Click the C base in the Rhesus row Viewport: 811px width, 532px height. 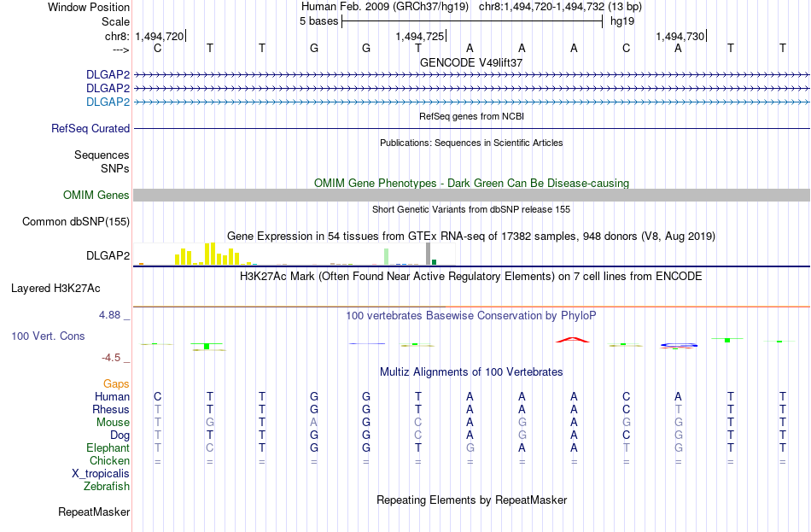pyautogui.click(x=626, y=409)
